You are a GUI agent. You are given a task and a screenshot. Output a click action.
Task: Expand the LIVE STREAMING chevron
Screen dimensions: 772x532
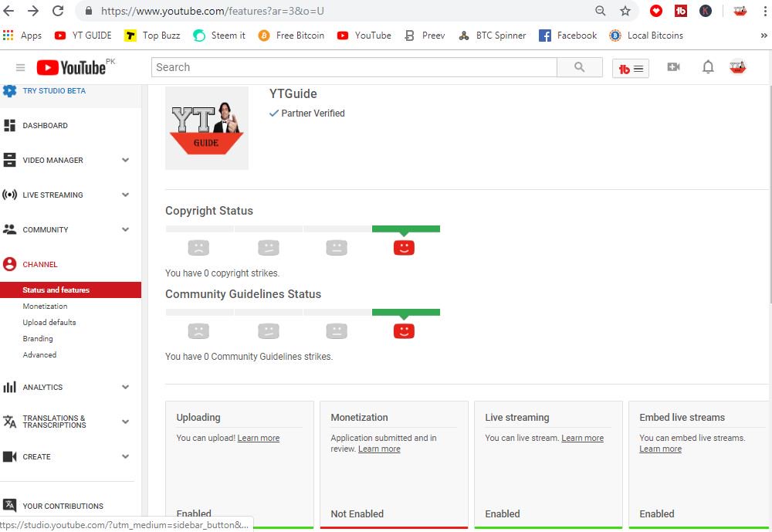coord(126,195)
